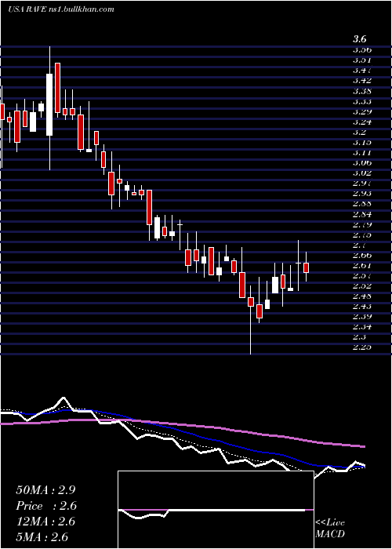This screenshot has width=392, height=549.
Task: Click the '50MA : 2.9' readout
Action: pyautogui.click(x=45, y=489)
